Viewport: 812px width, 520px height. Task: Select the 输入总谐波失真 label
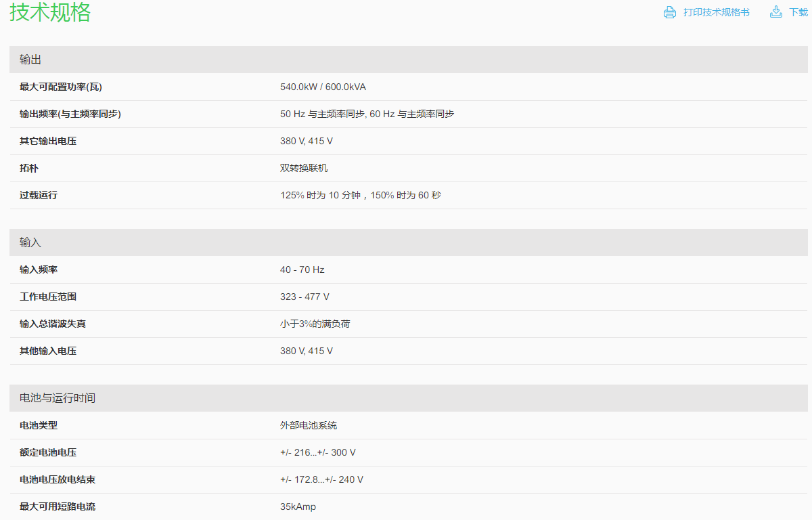click(x=53, y=324)
